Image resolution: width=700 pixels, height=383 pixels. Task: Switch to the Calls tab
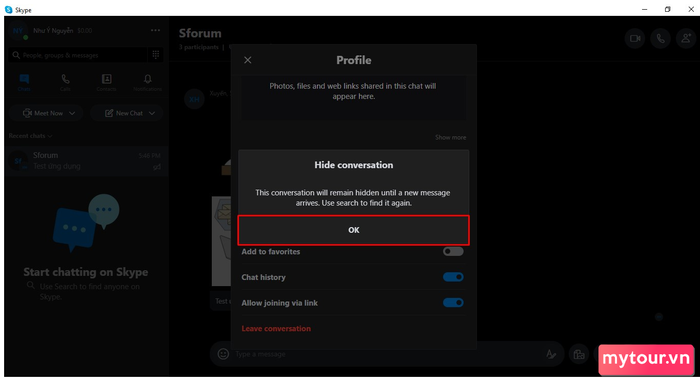65,83
